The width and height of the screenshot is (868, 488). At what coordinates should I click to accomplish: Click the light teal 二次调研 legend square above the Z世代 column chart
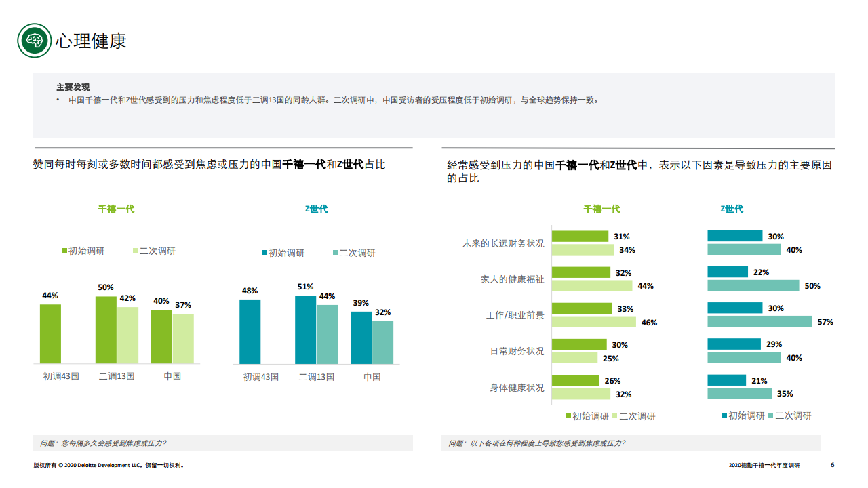[x=335, y=253]
